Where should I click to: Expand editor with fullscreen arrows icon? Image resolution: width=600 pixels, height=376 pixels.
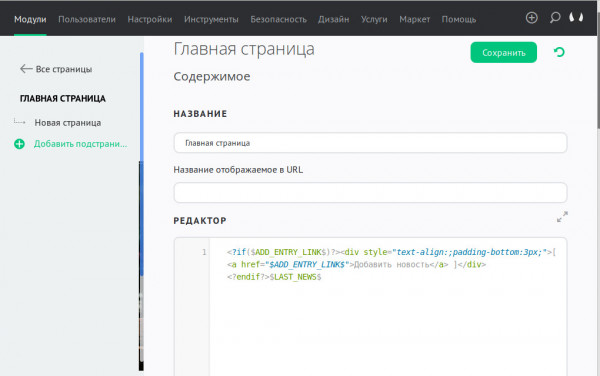pos(562,216)
